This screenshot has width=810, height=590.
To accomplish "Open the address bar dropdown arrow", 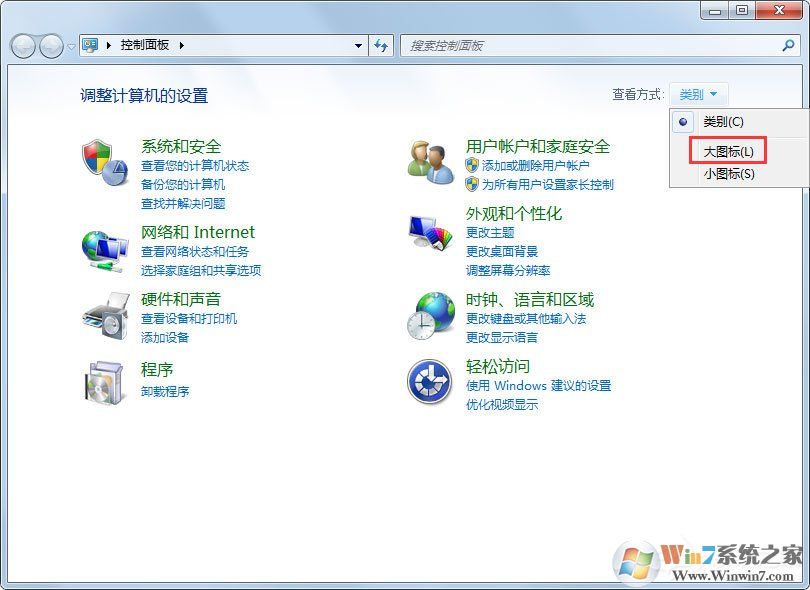I will pos(357,45).
